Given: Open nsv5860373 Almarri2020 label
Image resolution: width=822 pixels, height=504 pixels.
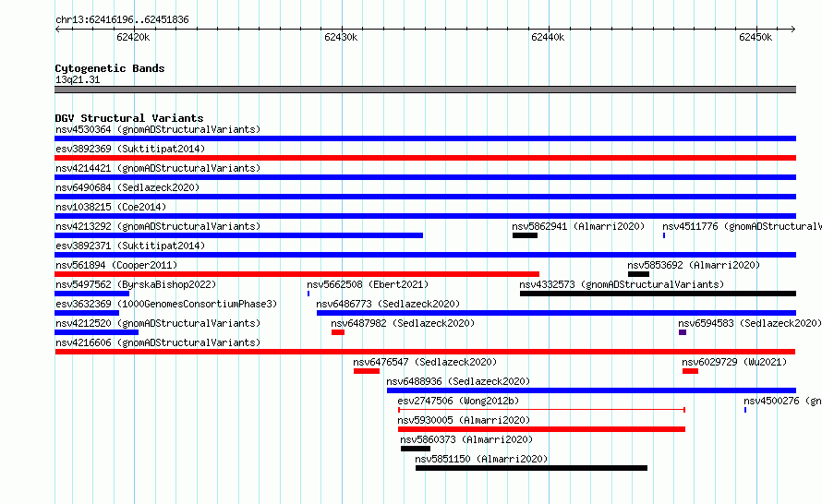Looking at the screenshot, I should [x=466, y=439].
